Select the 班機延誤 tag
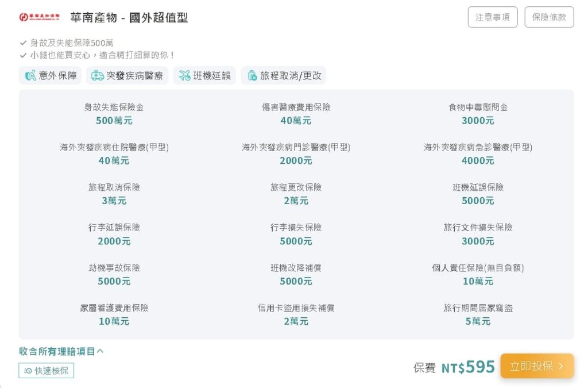The height and width of the screenshot is (388, 588). tap(204, 75)
